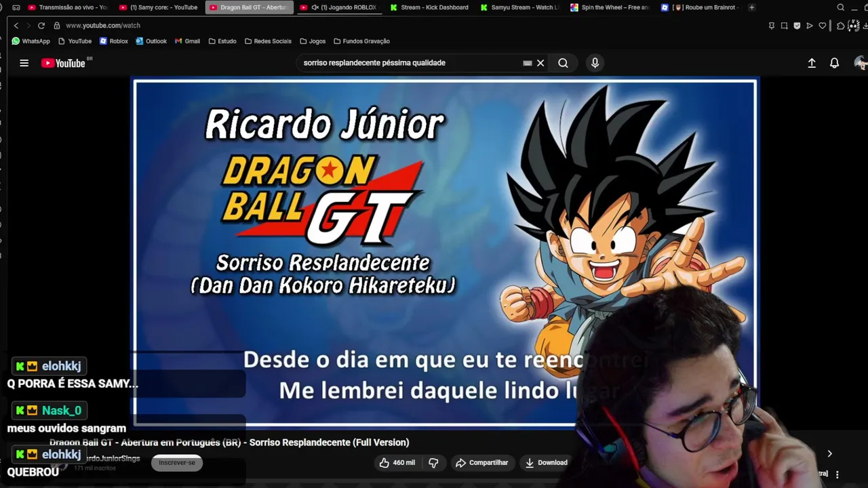Switch to the Spin the Wheel tab
The width and height of the screenshot is (868, 488).
pos(610,7)
